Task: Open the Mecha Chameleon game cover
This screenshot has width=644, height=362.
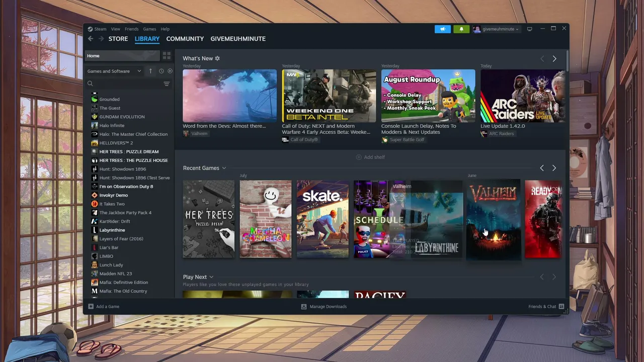Action: click(266, 219)
